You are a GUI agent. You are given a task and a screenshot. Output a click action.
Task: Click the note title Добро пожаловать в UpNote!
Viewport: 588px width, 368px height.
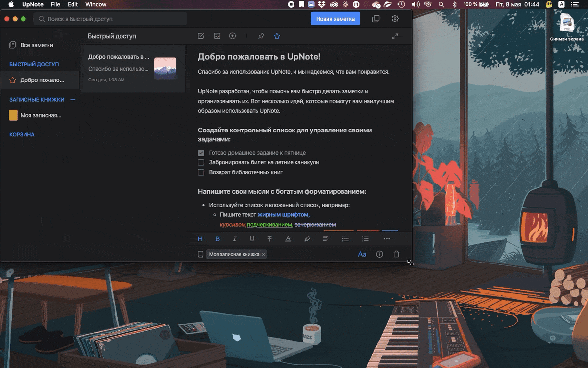259,57
